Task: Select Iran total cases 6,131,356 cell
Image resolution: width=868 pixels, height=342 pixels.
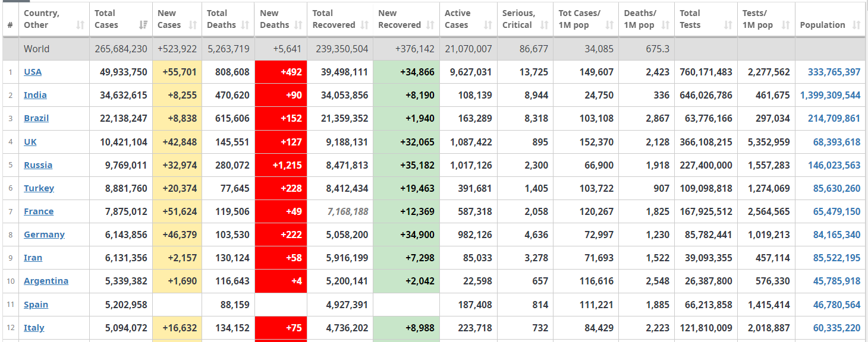Action: pyautogui.click(x=121, y=258)
